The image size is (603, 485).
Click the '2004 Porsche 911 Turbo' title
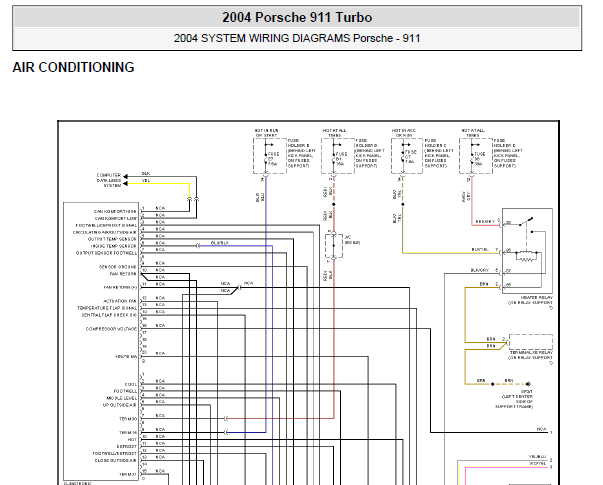coord(297,17)
